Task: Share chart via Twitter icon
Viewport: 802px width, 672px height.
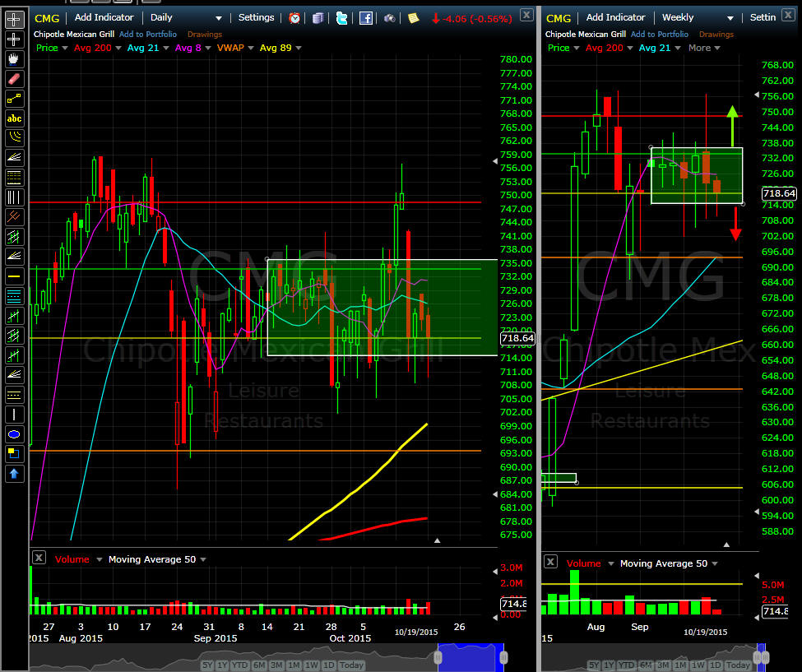Action: tap(342, 17)
